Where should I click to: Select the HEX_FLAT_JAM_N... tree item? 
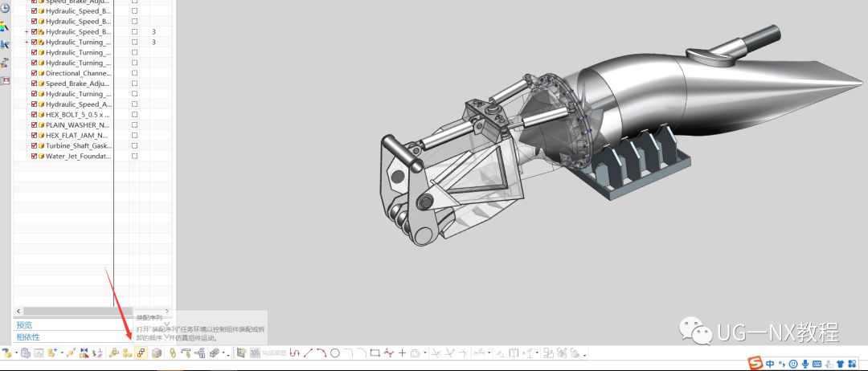pos(77,135)
